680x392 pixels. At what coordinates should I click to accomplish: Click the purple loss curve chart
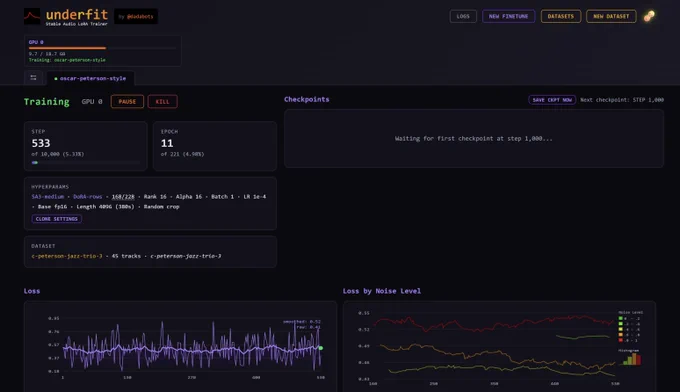(x=192, y=347)
